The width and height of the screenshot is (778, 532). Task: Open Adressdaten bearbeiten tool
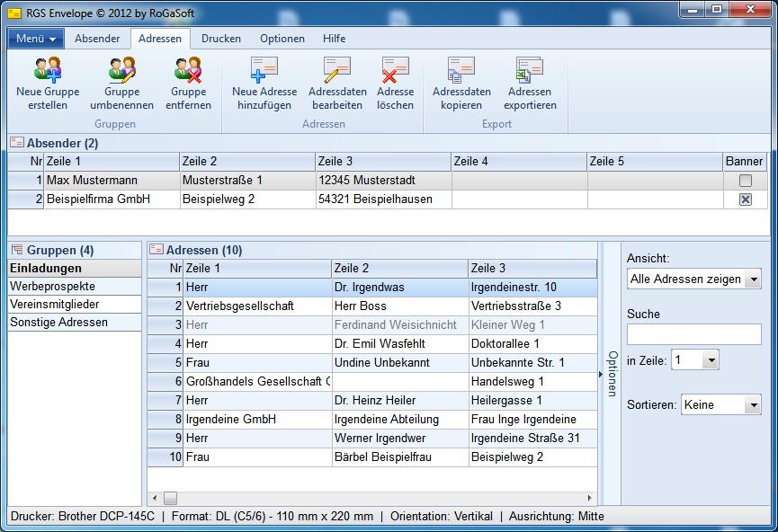point(336,70)
